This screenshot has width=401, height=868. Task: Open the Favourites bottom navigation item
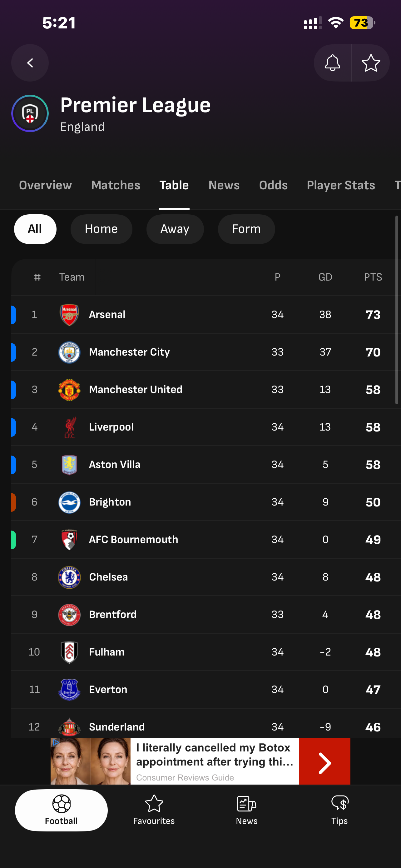click(154, 810)
